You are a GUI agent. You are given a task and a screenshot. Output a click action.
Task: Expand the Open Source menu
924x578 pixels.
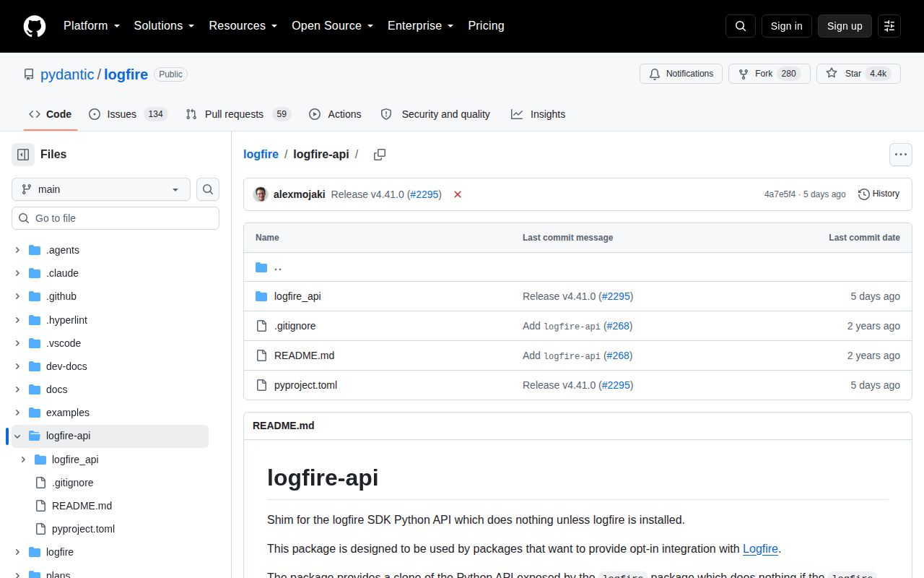(x=332, y=26)
